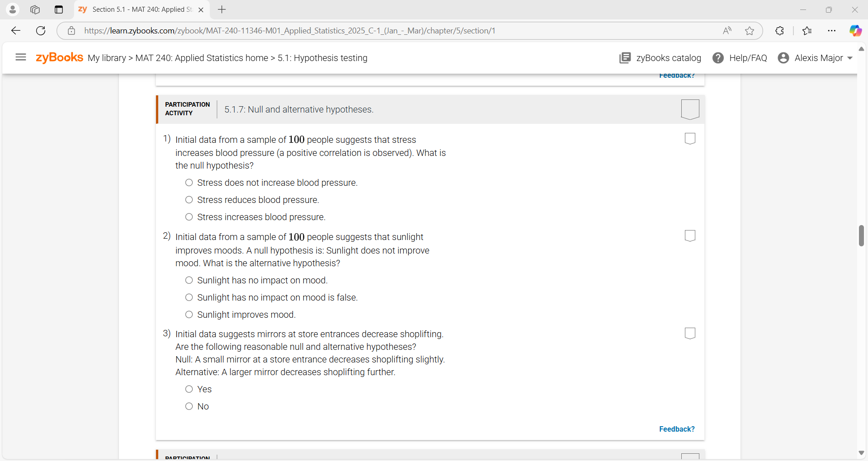Go to MAT 240: Applied Statistics home breadcrumb

202,58
